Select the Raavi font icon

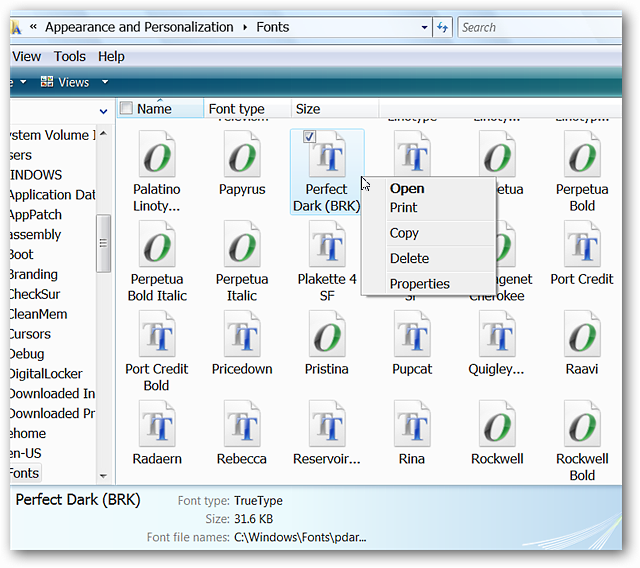[x=582, y=333]
